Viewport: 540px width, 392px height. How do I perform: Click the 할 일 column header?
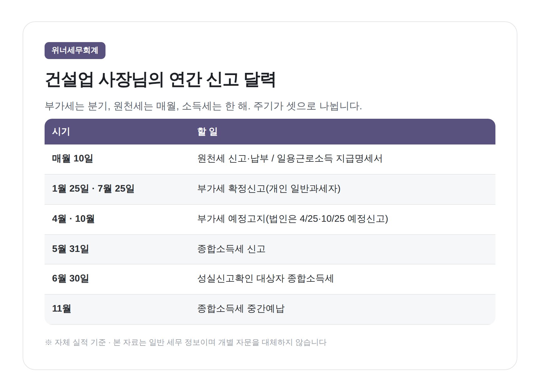click(x=207, y=132)
